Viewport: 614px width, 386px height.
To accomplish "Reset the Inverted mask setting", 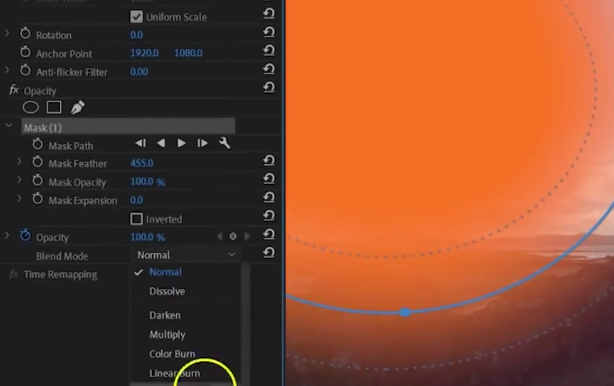I will [x=269, y=216].
